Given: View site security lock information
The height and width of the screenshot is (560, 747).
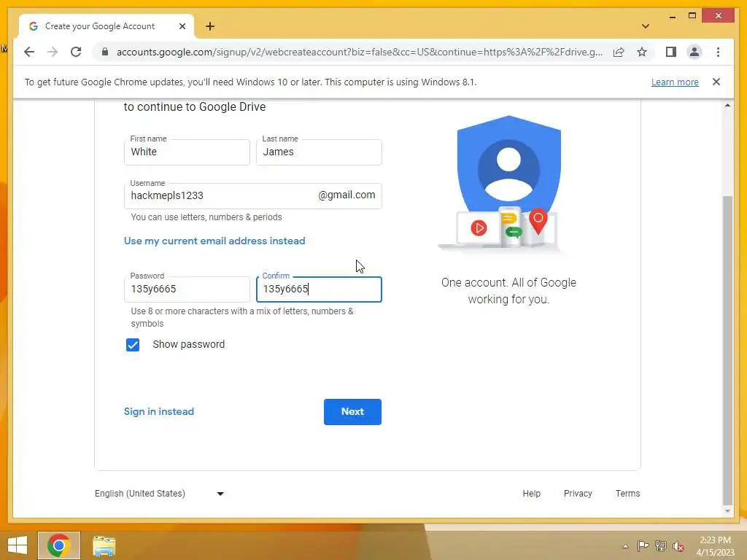Looking at the screenshot, I should pos(105,52).
